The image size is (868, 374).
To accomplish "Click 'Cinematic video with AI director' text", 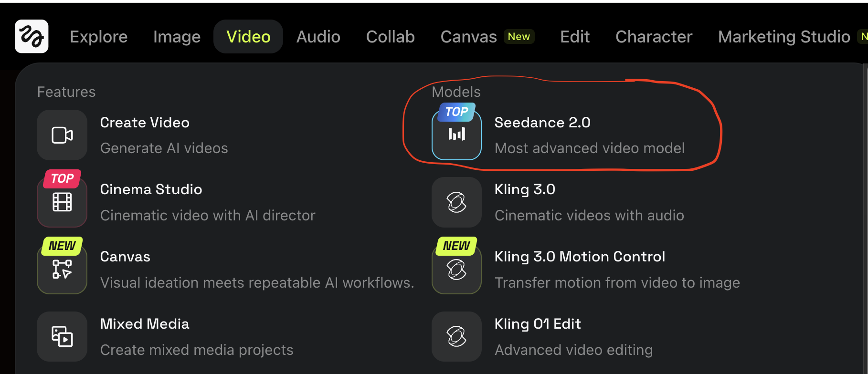I will click(x=208, y=216).
